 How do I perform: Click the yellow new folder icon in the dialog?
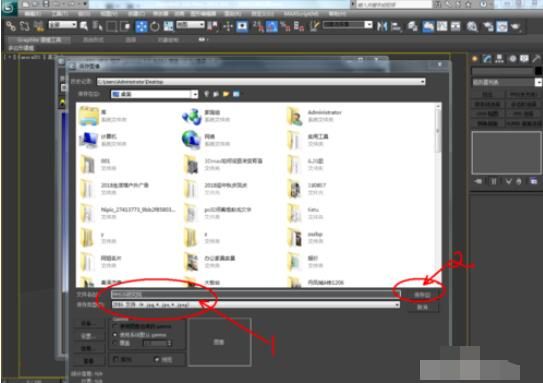coord(226,94)
